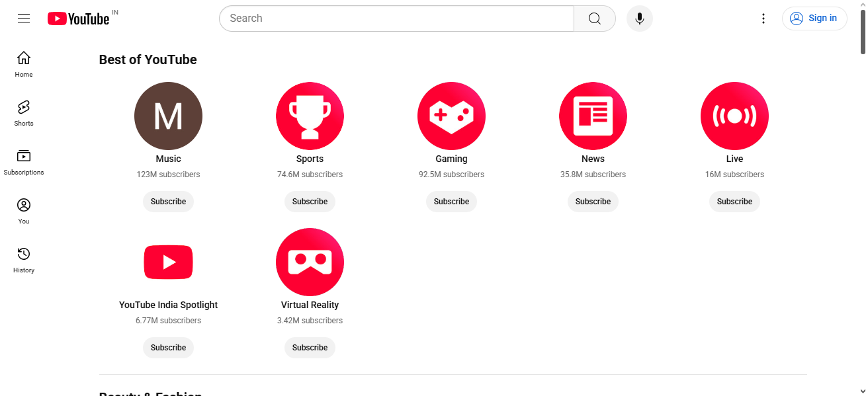Open Subscriptions in sidebar
This screenshot has height=396, width=868.
[x=24, y=162]
